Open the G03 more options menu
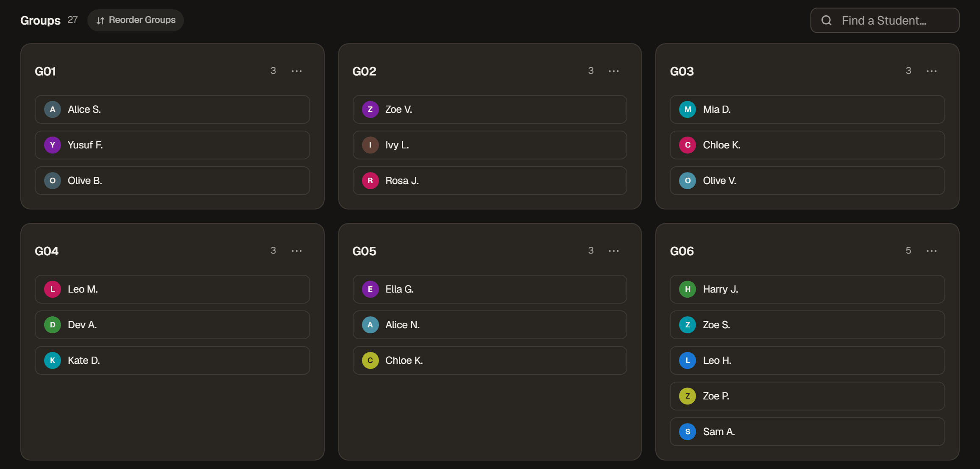Image resolution: width=980 pixels, height=469 pixels. point(932,71)
